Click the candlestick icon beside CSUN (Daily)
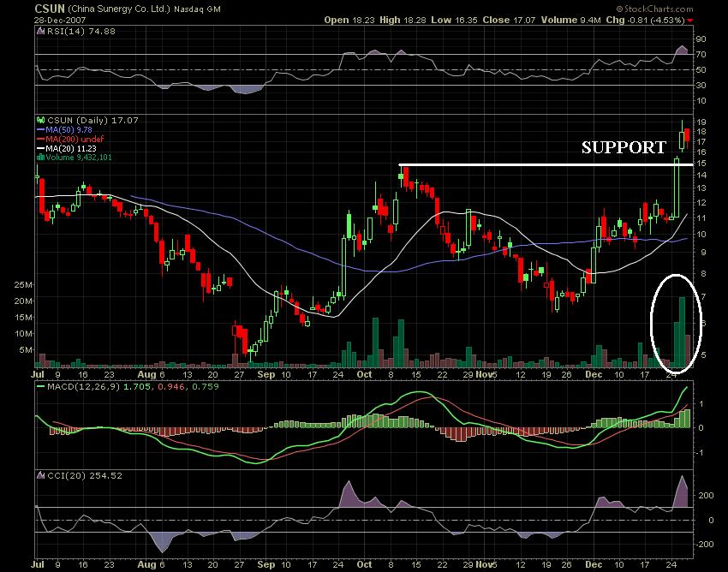This screenshot has height=572, width=728. 41,120
